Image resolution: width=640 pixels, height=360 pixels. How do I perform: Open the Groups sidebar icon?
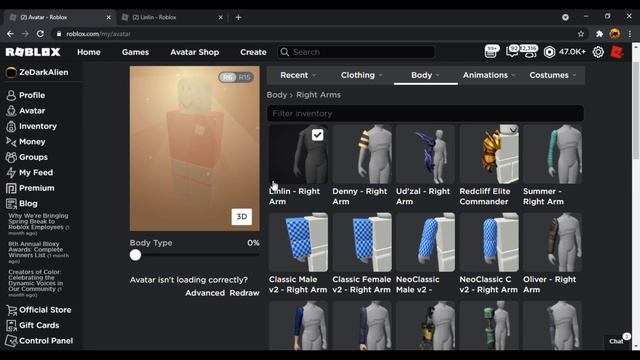coord(11,157)
